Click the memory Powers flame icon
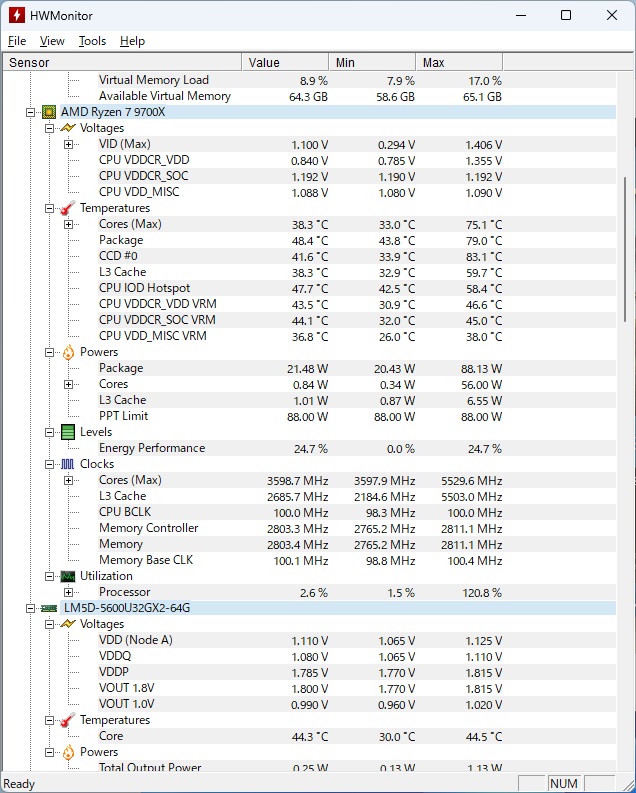This screenshot has height=793, width=636. (x=68, y=752)
